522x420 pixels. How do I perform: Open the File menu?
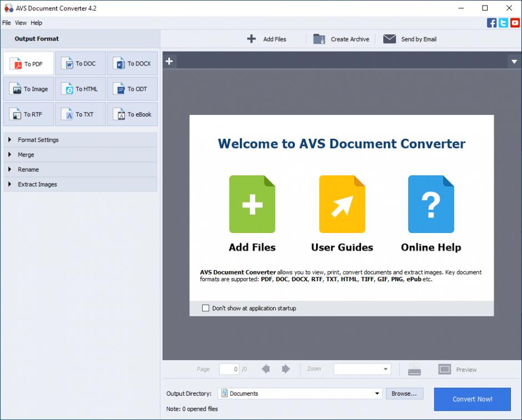[6, 23]
